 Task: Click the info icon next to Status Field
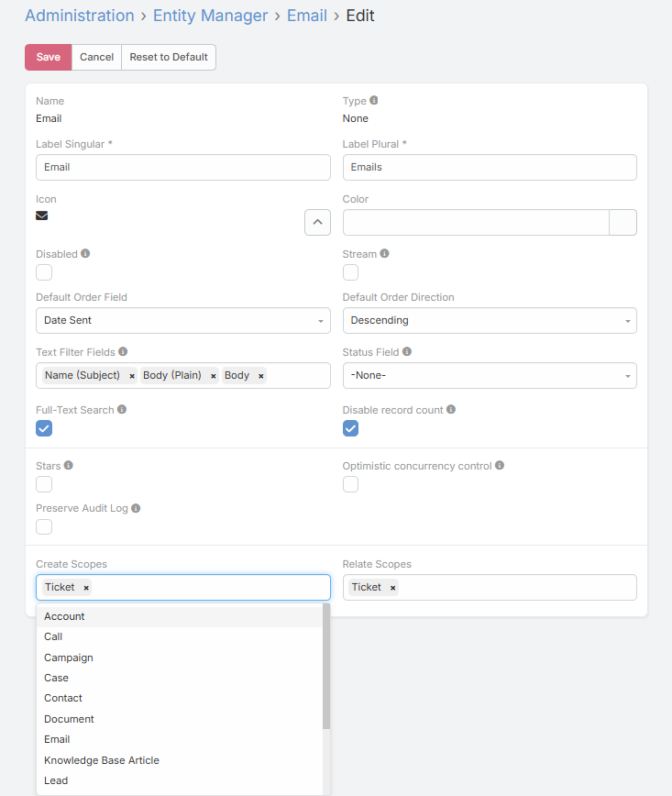pyautogui.click(x=407, y=351)
